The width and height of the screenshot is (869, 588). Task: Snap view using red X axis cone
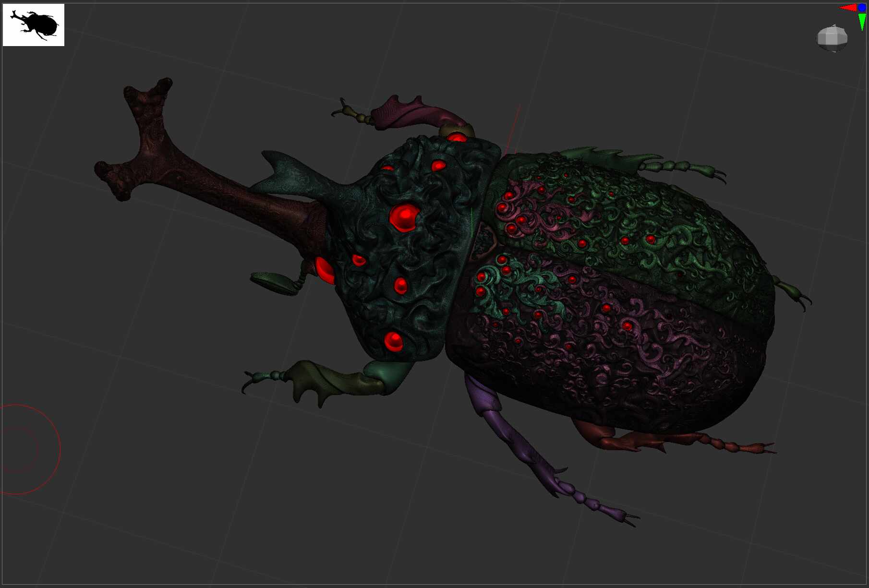(848, 8)
